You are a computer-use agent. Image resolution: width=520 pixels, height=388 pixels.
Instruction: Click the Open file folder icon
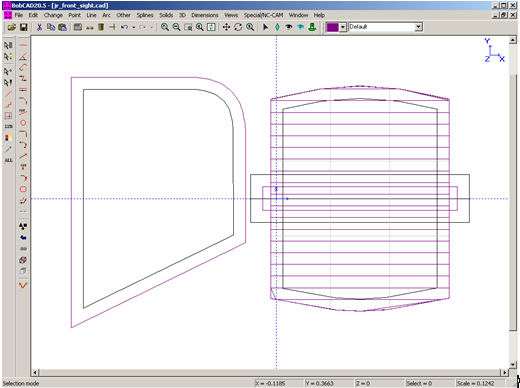12,27
